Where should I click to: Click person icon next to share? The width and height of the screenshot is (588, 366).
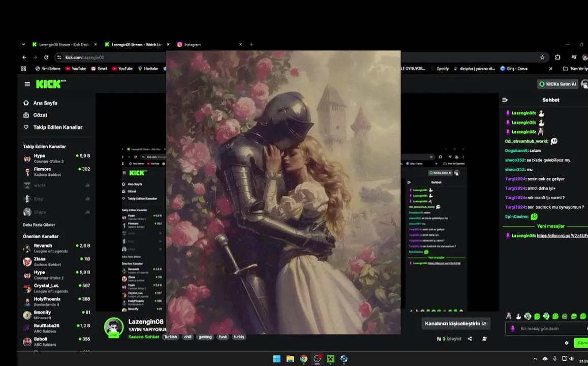(484, 339)
